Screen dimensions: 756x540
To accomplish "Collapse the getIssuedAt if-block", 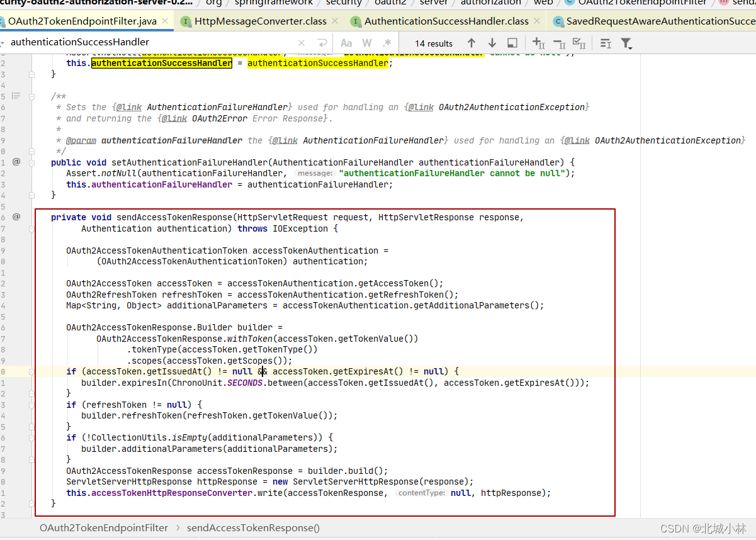I will pos(31,371).
